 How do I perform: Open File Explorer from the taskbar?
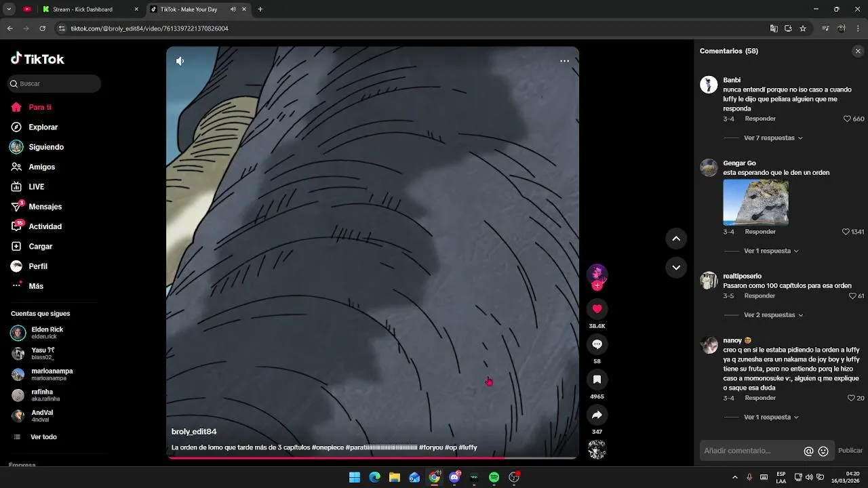(394, 477)
